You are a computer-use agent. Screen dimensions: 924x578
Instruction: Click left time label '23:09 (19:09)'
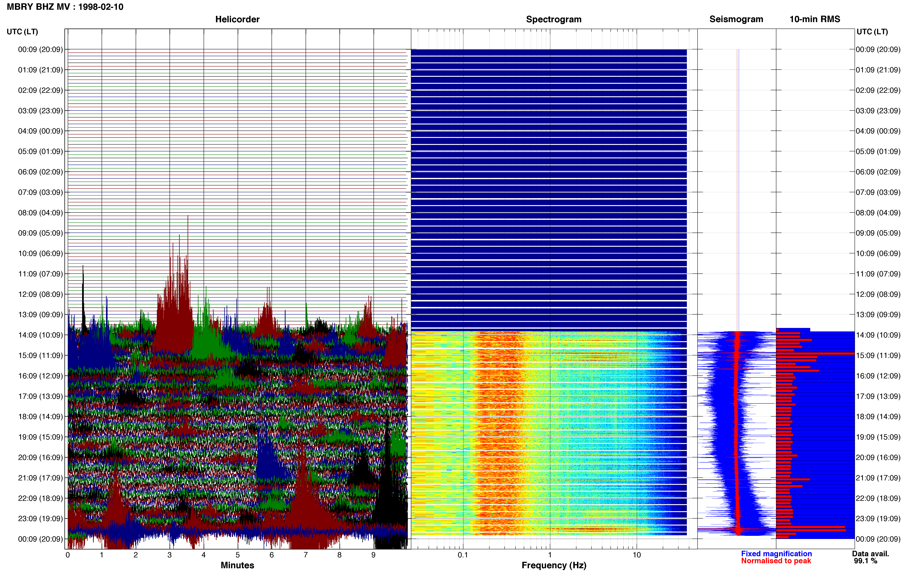click(41, 518)
